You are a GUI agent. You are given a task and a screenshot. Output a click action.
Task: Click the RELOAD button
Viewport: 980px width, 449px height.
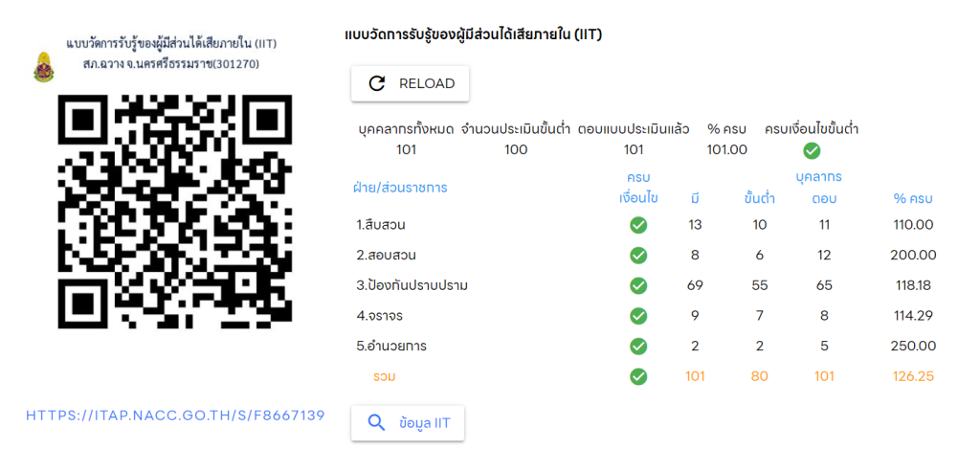click(x=410, y=83)
